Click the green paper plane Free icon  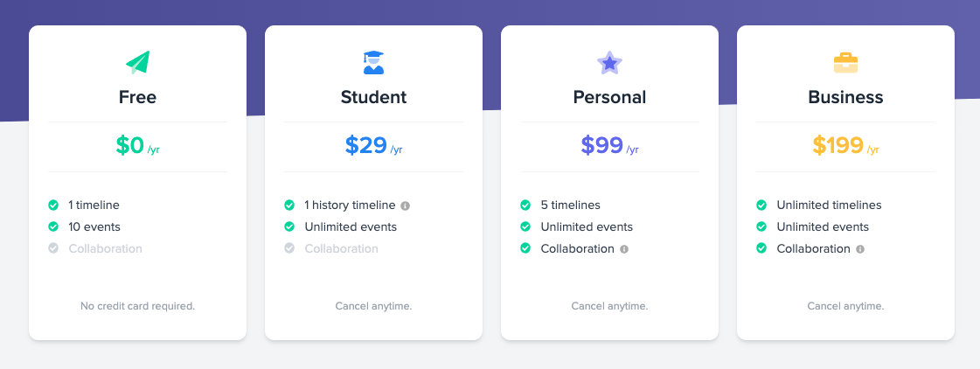137,62
